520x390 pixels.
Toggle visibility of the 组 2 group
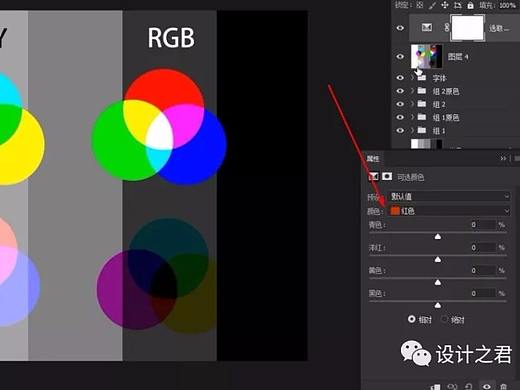pos(400,104)
